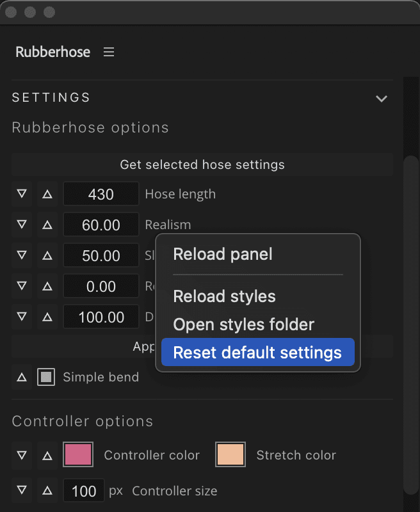Click the Hose length value field
The image size is (420, 512).
[101, 194]
